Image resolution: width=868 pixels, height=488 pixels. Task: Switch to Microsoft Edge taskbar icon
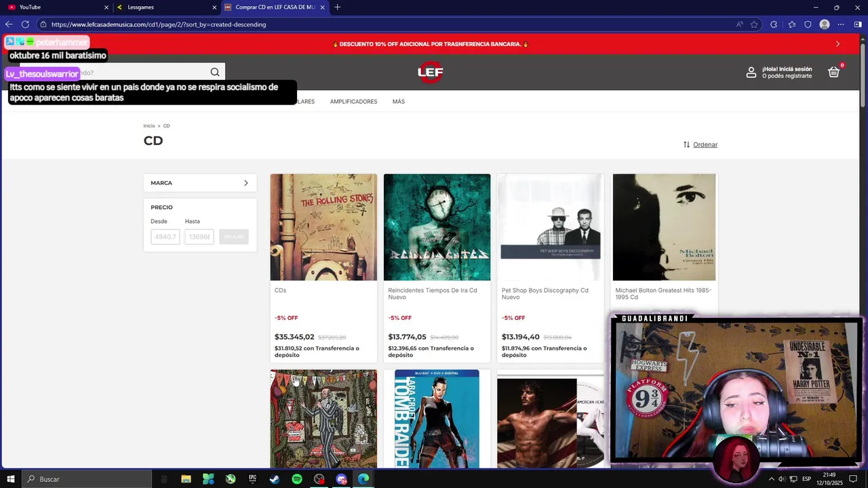363,479
